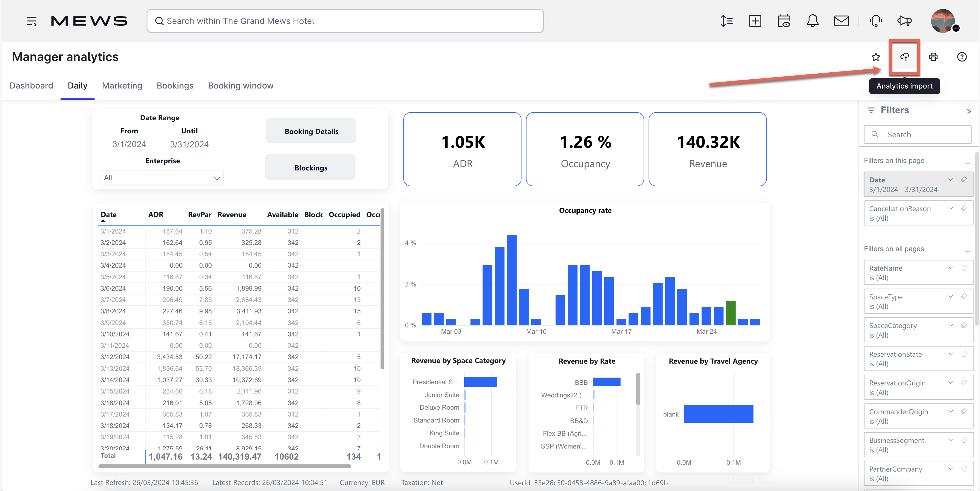Screen dimensions: 980x491
Task: Click the headset support icon
Action: pos(876,21)
